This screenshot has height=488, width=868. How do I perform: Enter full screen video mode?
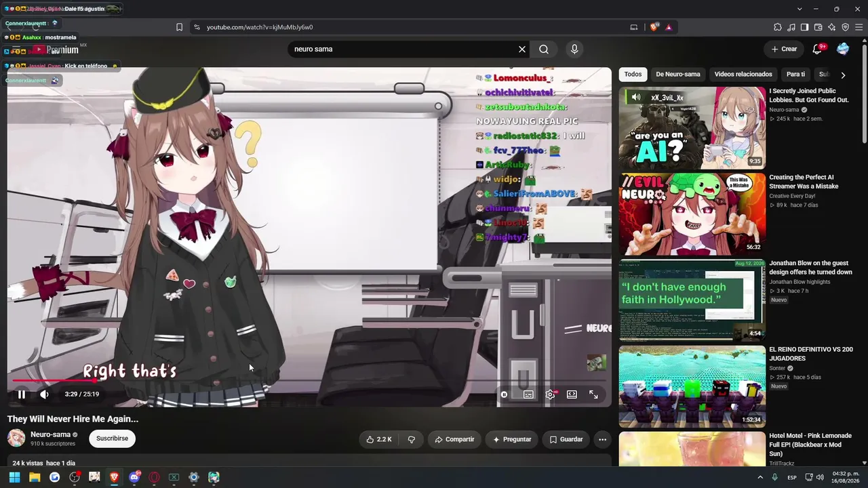point(593,394)
